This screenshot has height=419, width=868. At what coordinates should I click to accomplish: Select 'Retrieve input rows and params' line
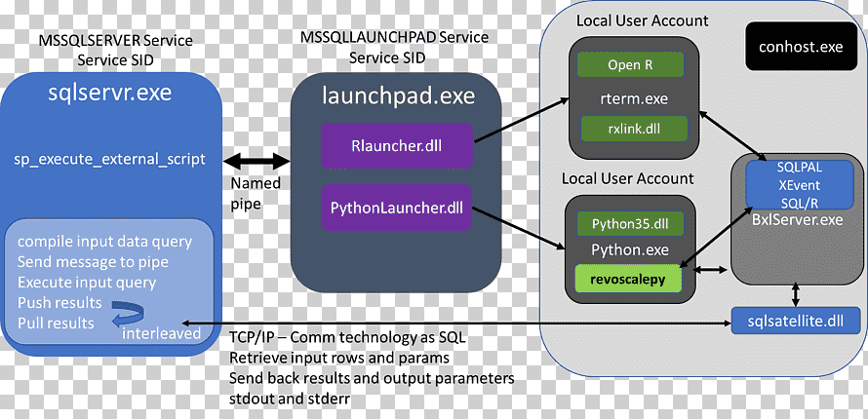pyautogui.click(x=339, y=358)
